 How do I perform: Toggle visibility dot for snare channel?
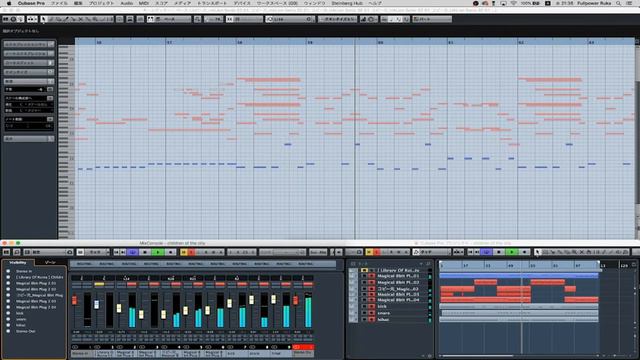8,319
